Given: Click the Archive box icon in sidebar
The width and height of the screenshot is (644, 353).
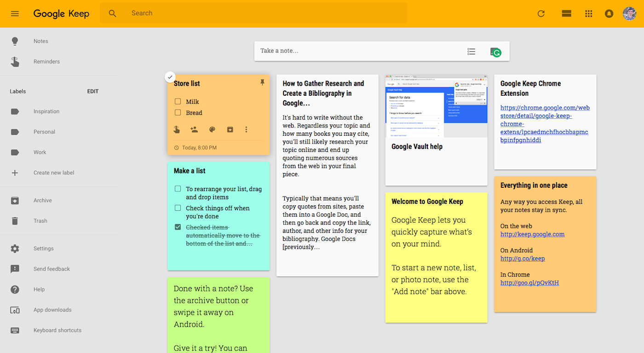Looking at the screenshot, I should [x=15, y=200].
